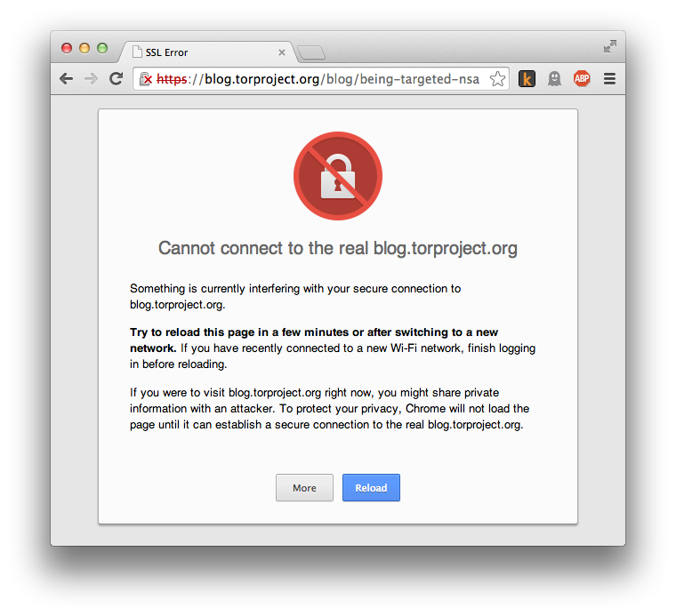Click the Forward navigation arrow

tap(91, 79)
